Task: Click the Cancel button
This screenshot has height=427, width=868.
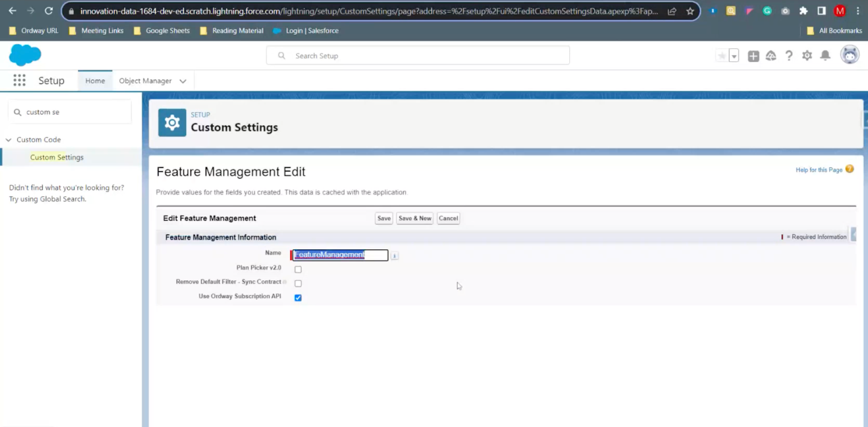Action: point(448,218)
